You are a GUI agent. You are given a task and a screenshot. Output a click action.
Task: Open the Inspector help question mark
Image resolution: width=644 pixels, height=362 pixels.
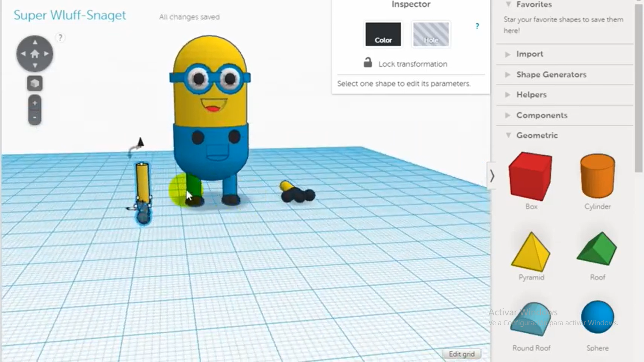coord(477,26)
